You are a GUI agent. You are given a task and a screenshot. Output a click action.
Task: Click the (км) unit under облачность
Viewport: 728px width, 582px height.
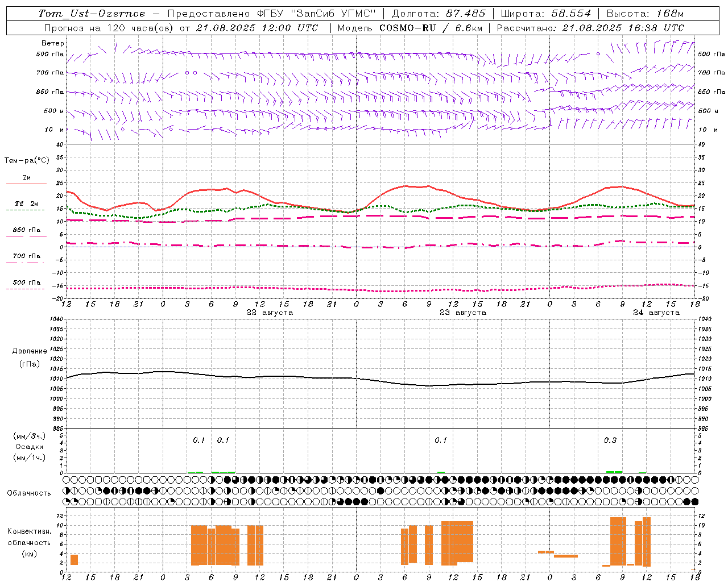click(x=30, y=554)
